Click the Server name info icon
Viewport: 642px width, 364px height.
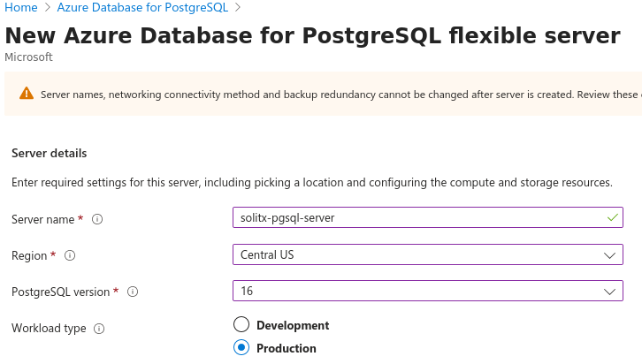coord(97,219)
